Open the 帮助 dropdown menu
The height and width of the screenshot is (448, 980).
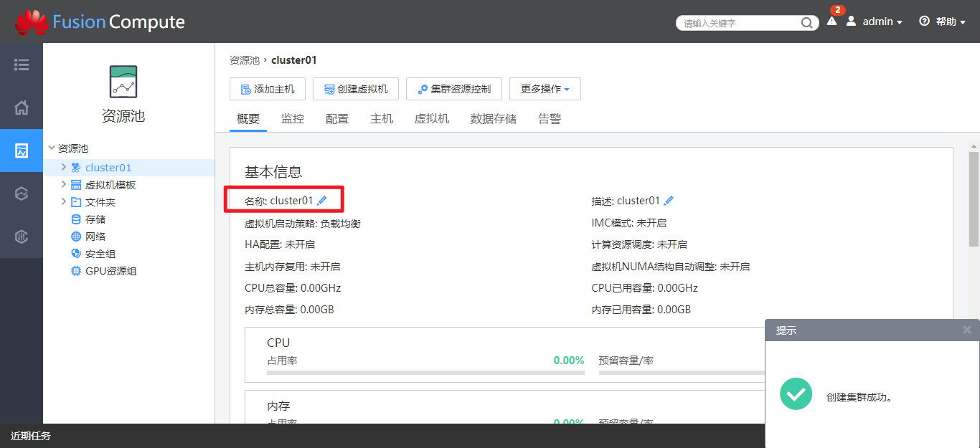[951, 22]
